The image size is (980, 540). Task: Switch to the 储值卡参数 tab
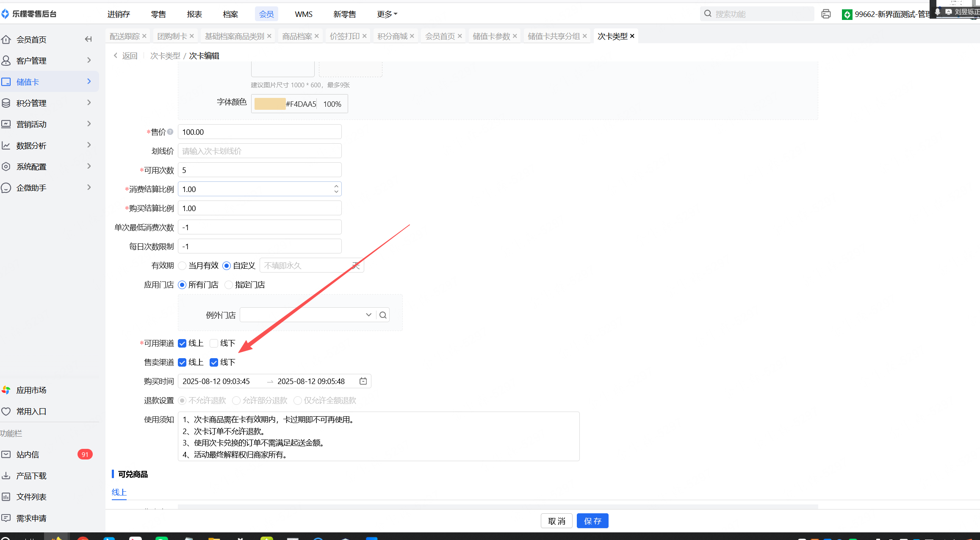(491, 36)
